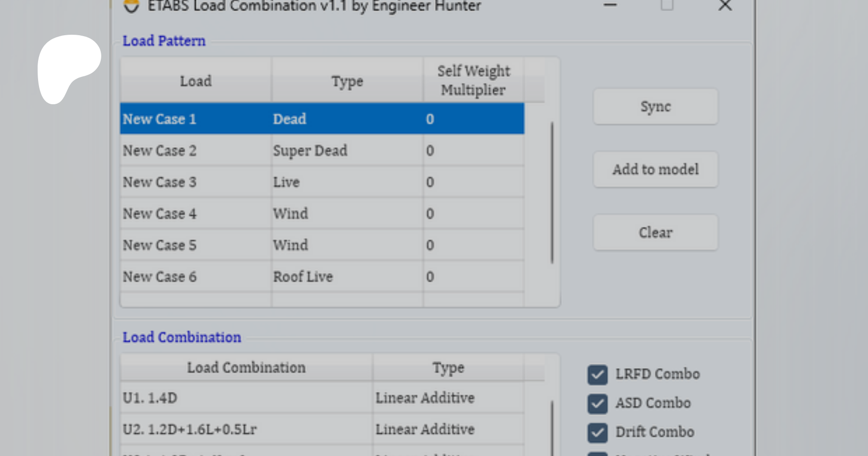Viewport: 868px width, 456px height.
Task: Disable the Drift Combo checkbox
Action: click(x=597, y=432)
